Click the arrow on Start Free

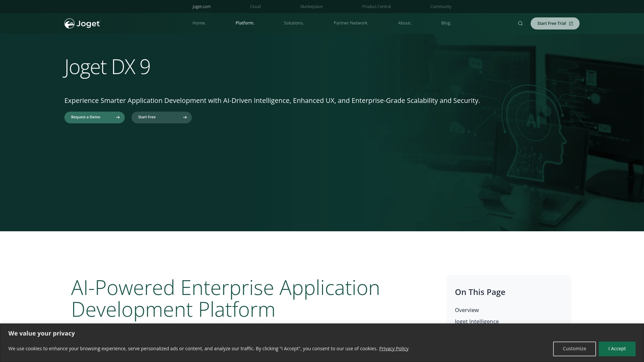[185, 117]
